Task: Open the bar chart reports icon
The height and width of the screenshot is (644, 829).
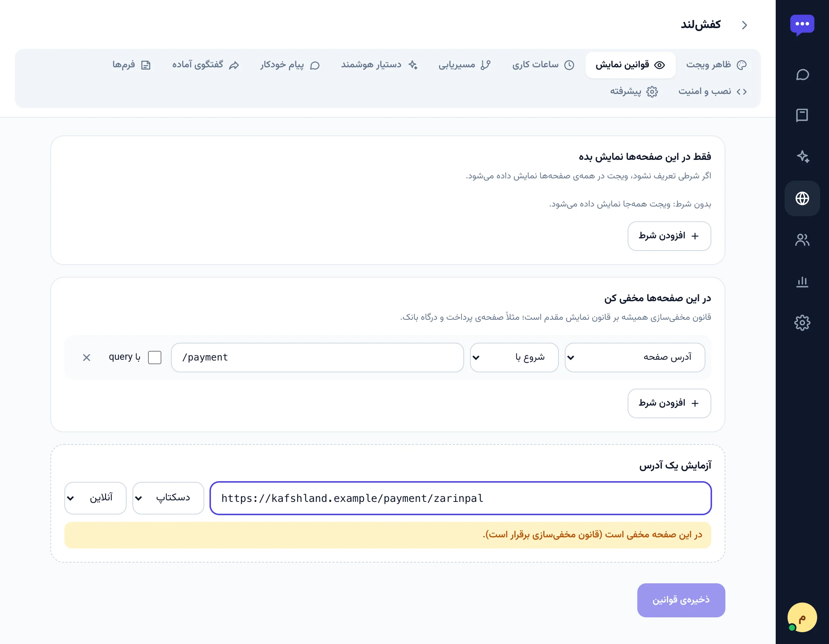Action: pos(802,281)
